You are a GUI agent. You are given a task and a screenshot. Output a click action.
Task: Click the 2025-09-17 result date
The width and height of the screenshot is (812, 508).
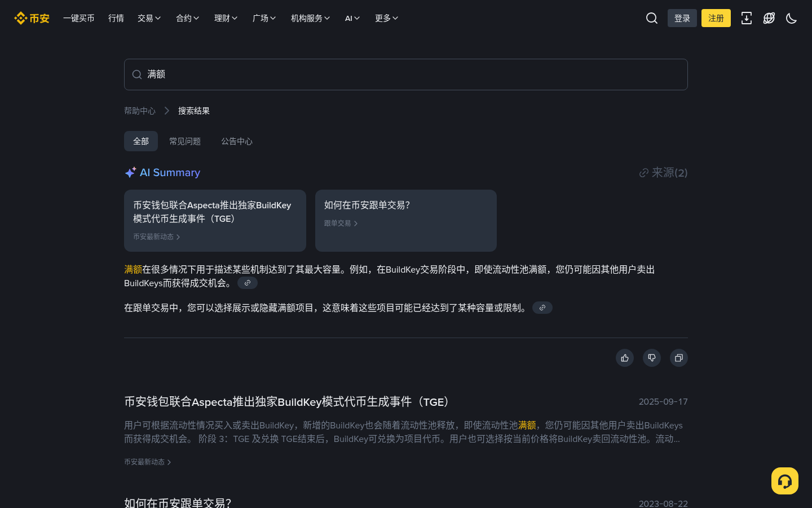click(x=663, y=402)
